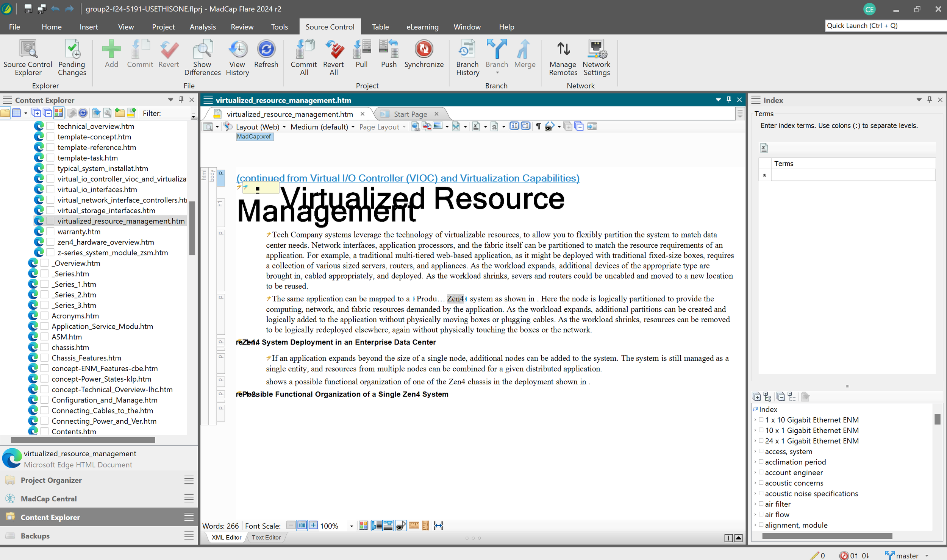Open Page Layout dropdown

click(382, 127)
